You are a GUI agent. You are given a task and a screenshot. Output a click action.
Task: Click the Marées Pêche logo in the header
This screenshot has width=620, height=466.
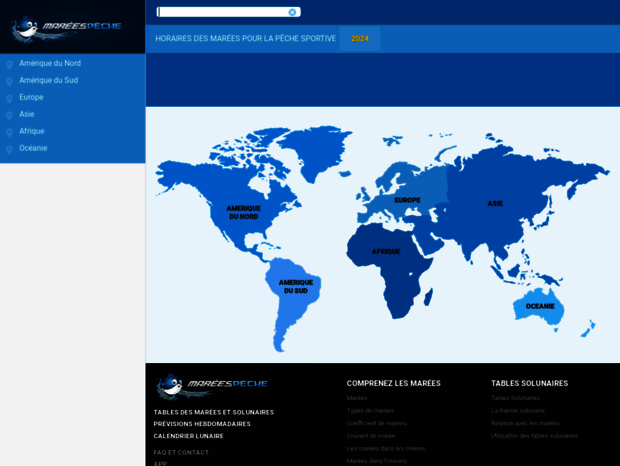(67, 28)
